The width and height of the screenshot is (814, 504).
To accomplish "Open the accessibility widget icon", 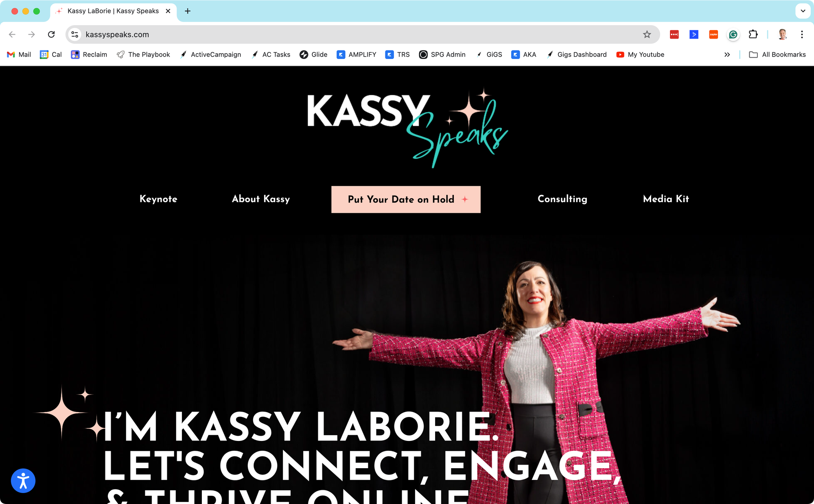I will (23, 481).
